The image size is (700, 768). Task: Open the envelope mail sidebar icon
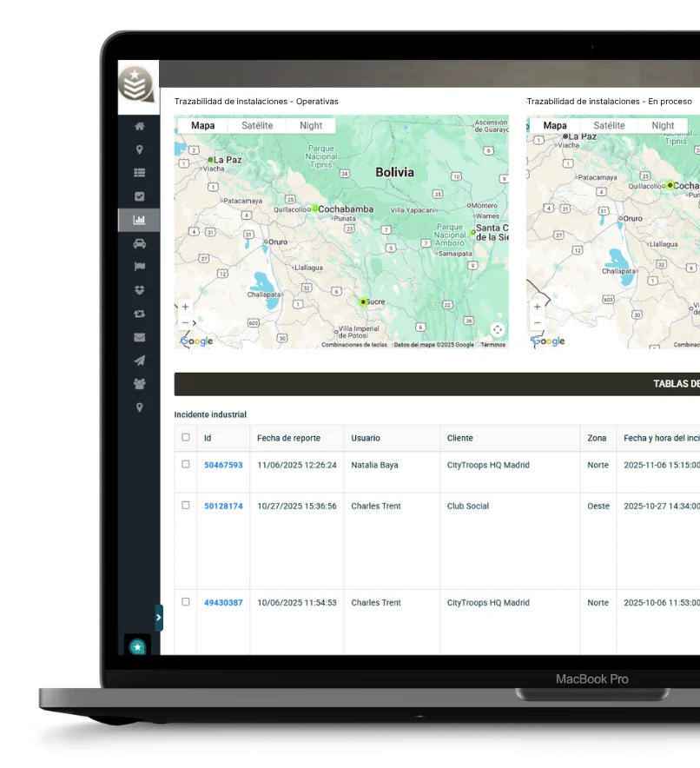(x=140, y=337)
